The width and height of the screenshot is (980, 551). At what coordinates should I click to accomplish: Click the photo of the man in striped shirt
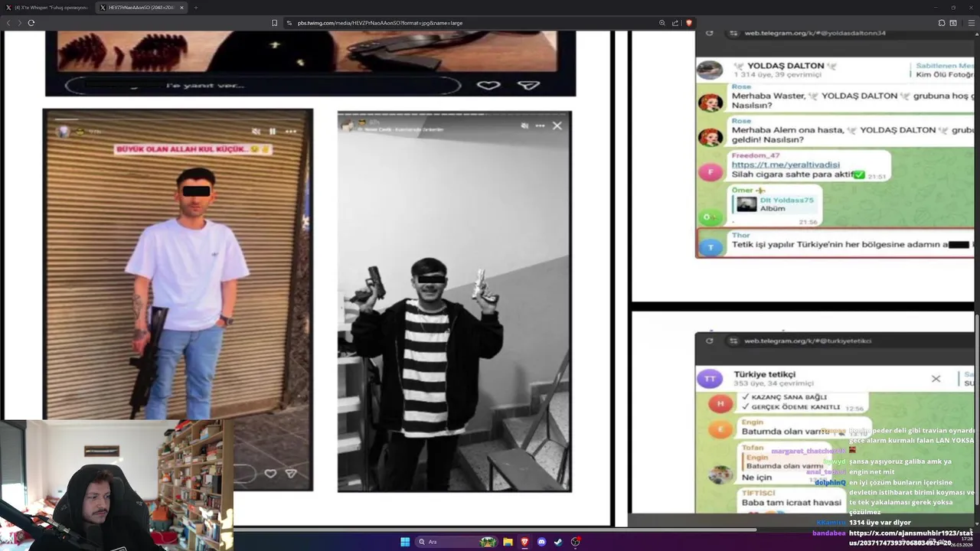tap(454, 302)
